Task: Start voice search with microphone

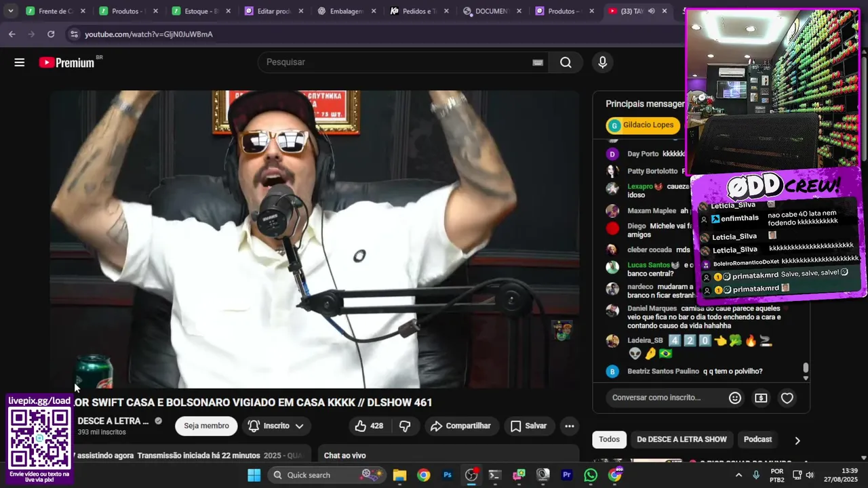Action: tap(602, 62)
